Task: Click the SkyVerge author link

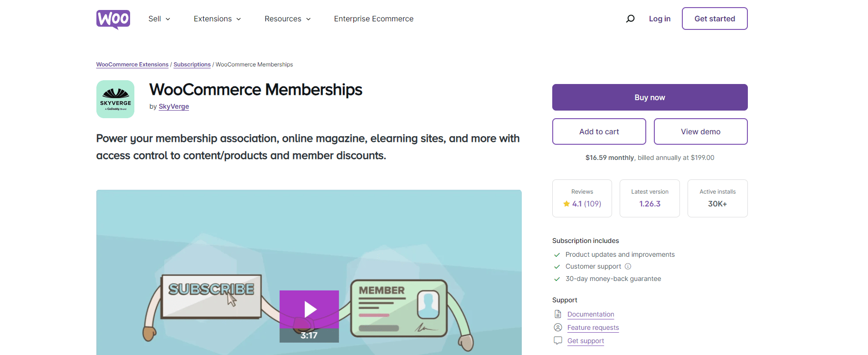Action: tap(173, 106)
